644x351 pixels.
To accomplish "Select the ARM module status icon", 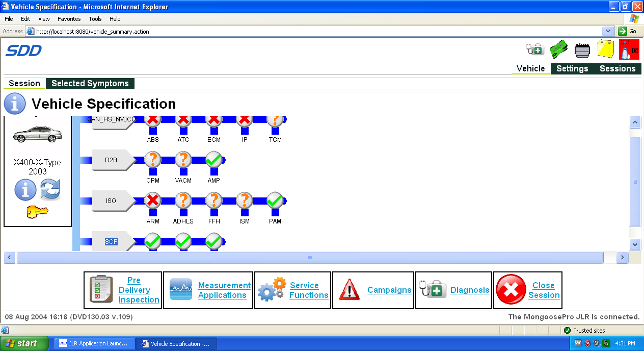I will coord(153,200).
